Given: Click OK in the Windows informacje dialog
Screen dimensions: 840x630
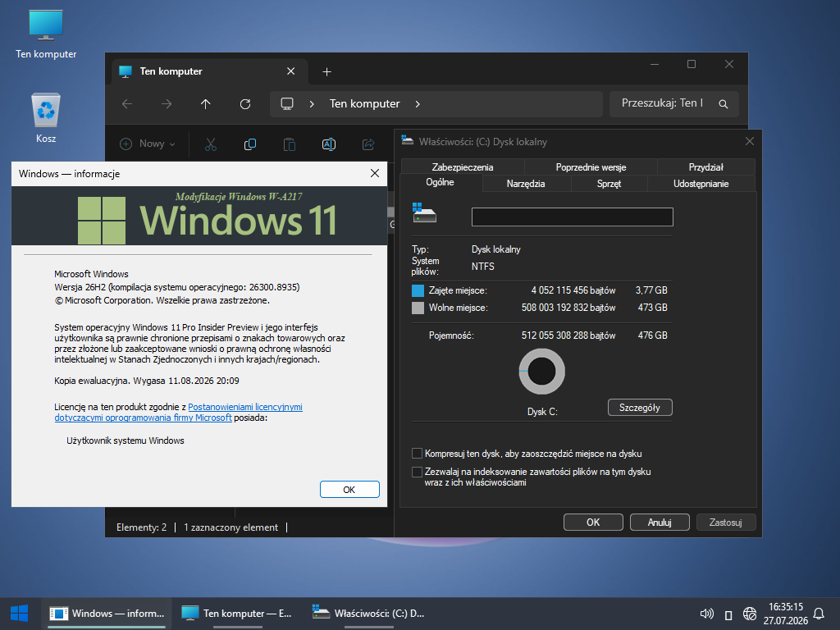Looking at the screenshot, I should (x=349, y=490).
